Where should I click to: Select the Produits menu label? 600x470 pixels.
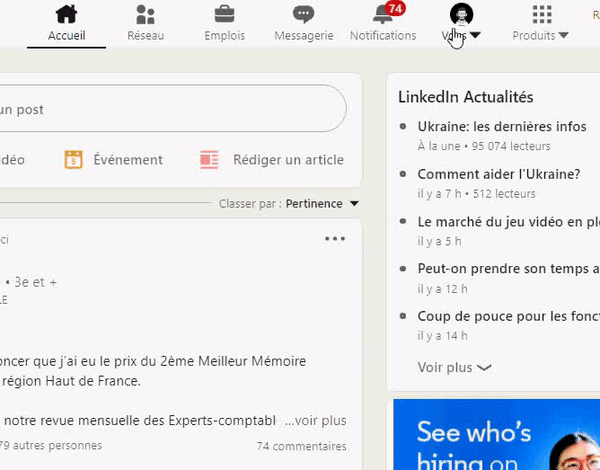pyautogui.click(x=534, y=36)
